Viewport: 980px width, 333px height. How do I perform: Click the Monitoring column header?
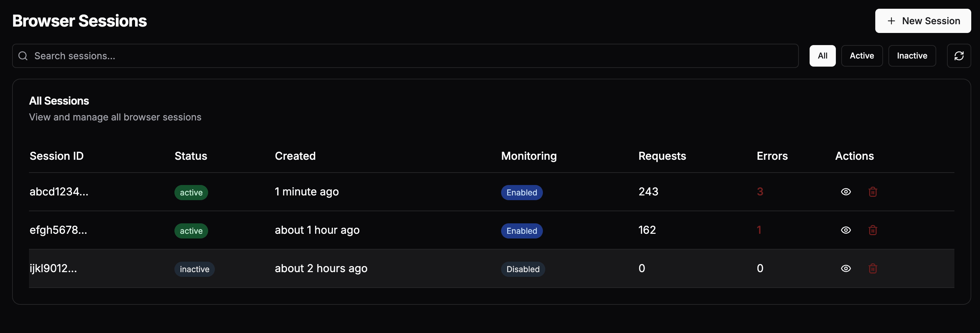(529, 156)
